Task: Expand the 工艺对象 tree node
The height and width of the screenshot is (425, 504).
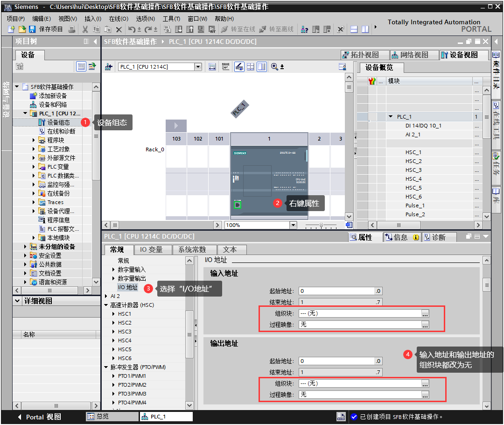Action: 34,149
